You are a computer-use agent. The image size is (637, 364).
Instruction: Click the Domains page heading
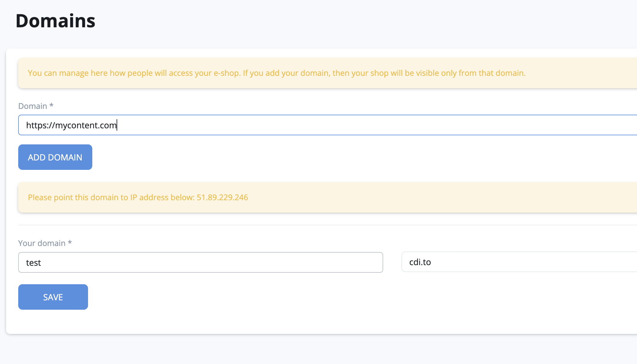[x=55, y=21]
